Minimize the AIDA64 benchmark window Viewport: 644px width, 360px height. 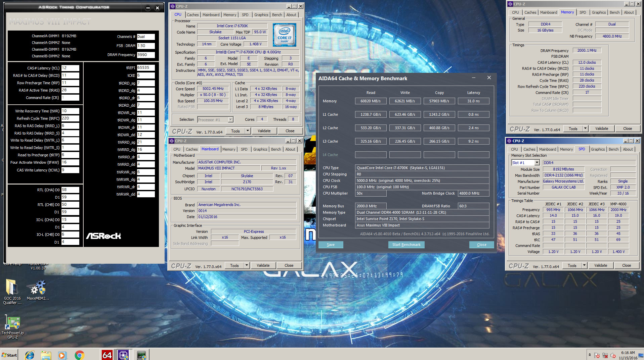[x=473, y=78]
